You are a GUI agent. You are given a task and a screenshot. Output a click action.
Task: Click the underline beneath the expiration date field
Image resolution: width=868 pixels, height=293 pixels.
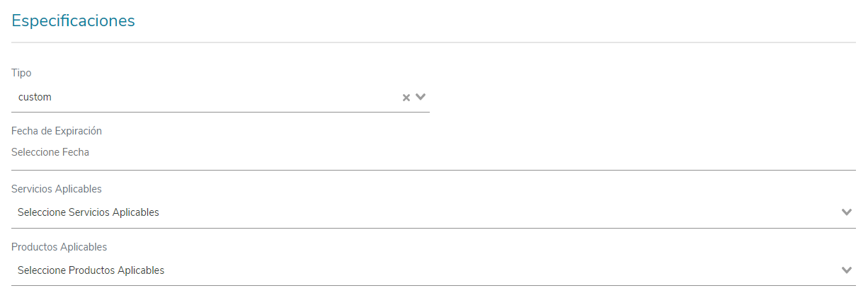coord(433,170)
